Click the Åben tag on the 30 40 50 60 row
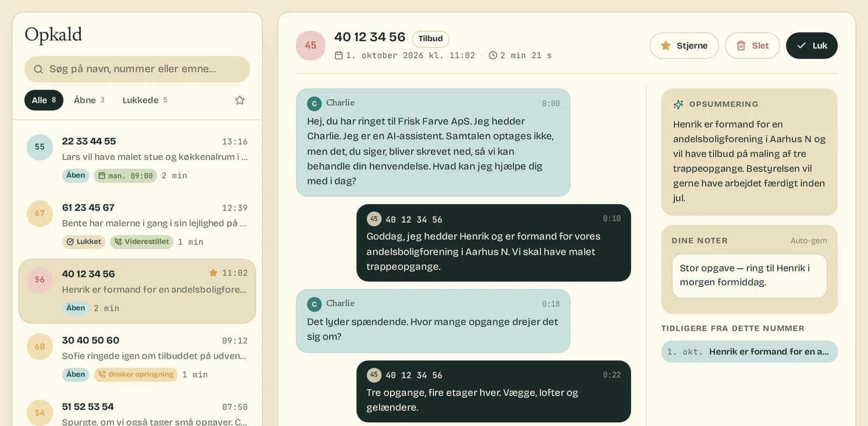The width and height of the screenshot is (868, 426). (x=75, y=375)
